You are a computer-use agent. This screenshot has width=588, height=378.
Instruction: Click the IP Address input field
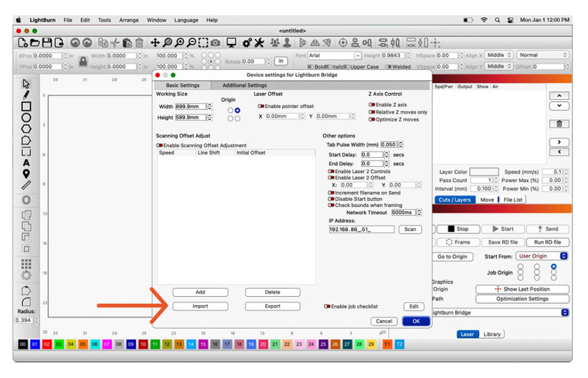tap(362, 229)
